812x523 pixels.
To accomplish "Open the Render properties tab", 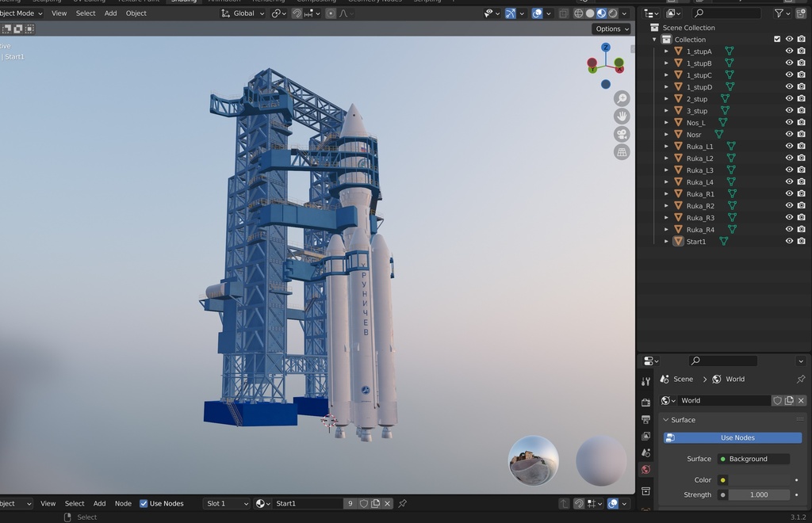I will click(x=645, y=402).
